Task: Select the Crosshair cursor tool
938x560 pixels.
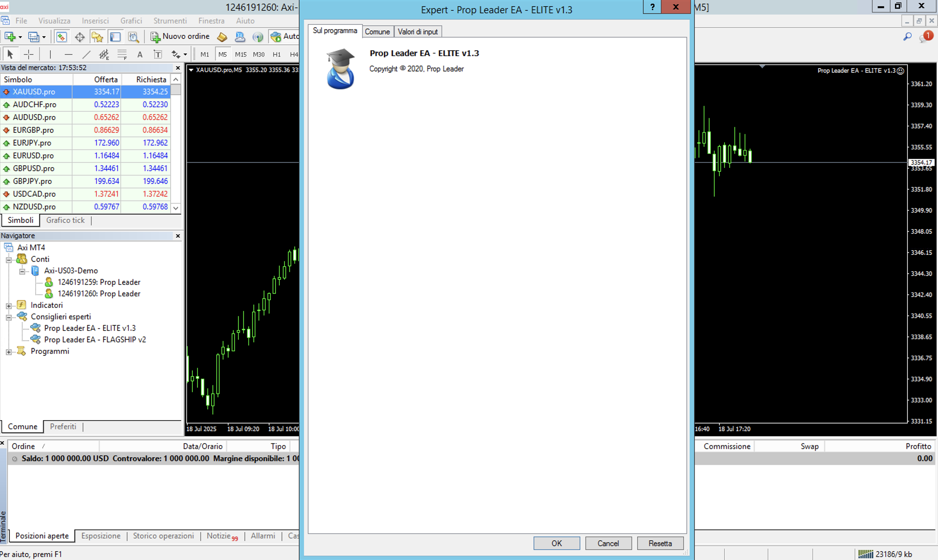Action: (x=28, y=54)
